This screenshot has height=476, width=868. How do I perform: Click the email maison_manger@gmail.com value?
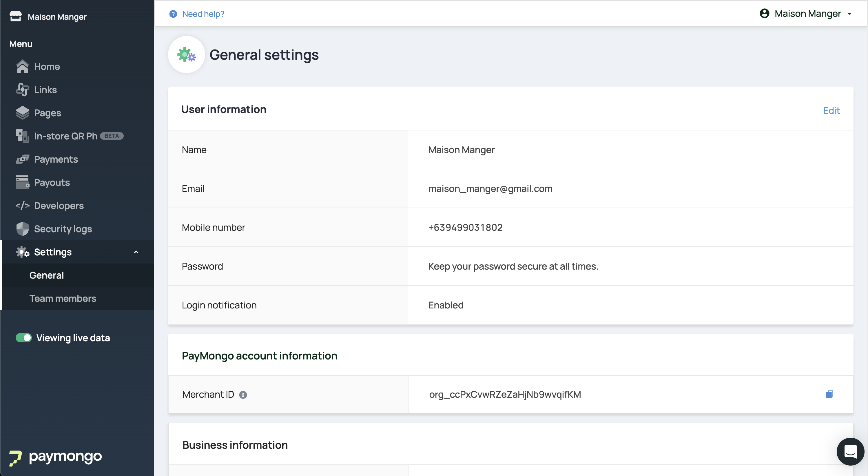pos(490,188)
